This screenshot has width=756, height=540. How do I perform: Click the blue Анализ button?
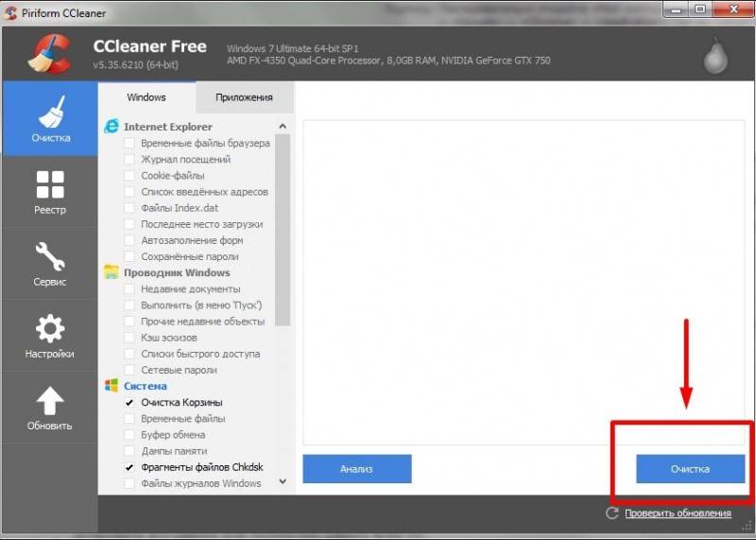click(357, 468)
